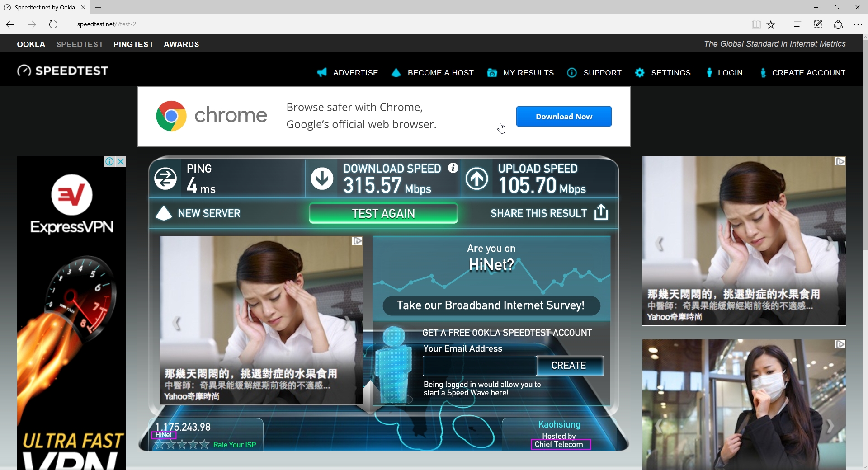Close the Speedtest.net by Ookla tab
Screen dimensions: 868x470
tap(83, 7)
